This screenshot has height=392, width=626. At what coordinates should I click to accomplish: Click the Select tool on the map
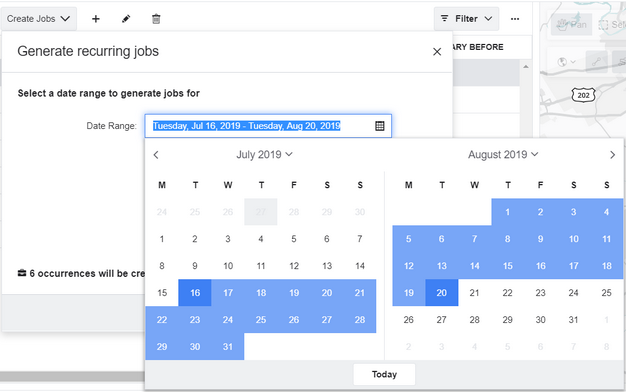[x=613, y=25]
